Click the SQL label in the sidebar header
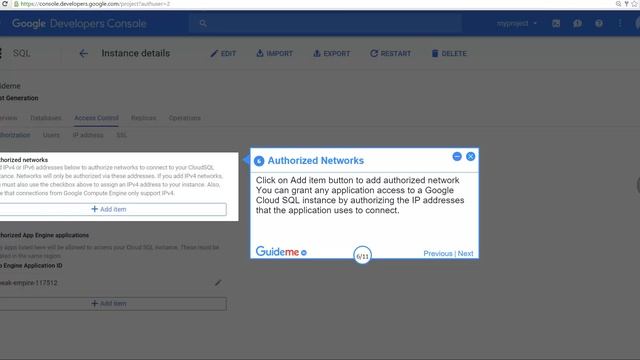Screen dimensions: 640x360 click(x=22, y=53)
